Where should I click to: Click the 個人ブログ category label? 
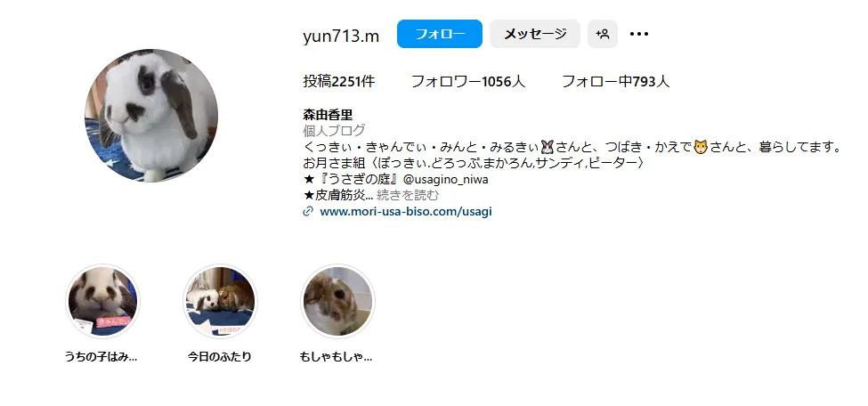(334, 131)
